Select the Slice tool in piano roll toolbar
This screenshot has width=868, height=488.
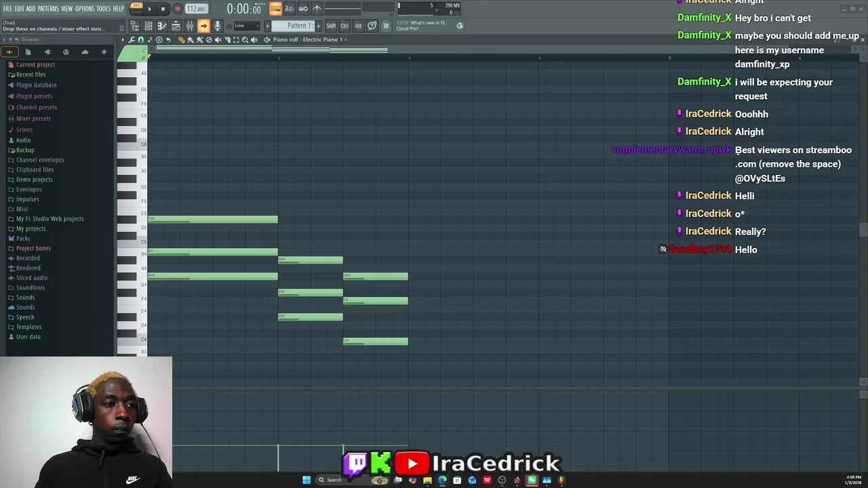pos(227,39)
